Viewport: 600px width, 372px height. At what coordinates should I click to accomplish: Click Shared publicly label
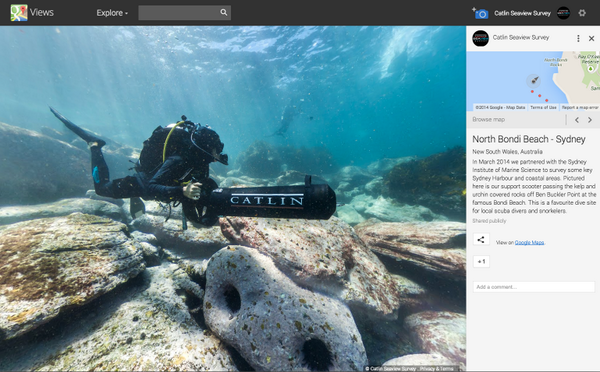(489, 221)
